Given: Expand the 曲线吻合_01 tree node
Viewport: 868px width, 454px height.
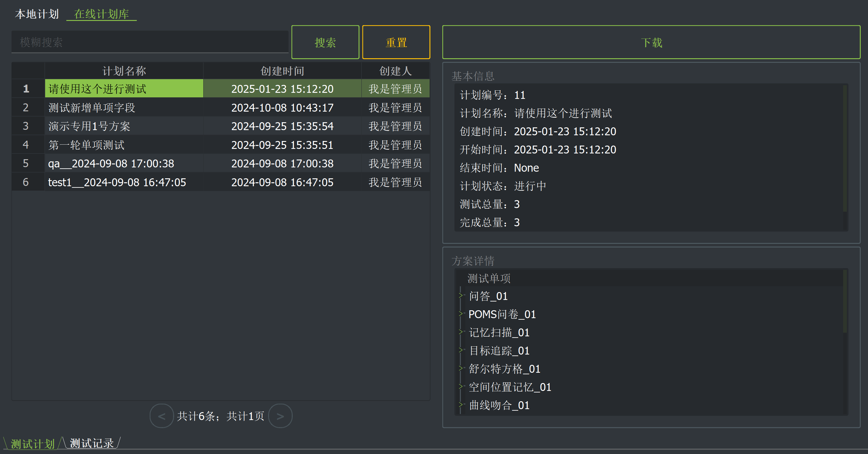Looking at the screenshot, I should click(x=461, y=405).
